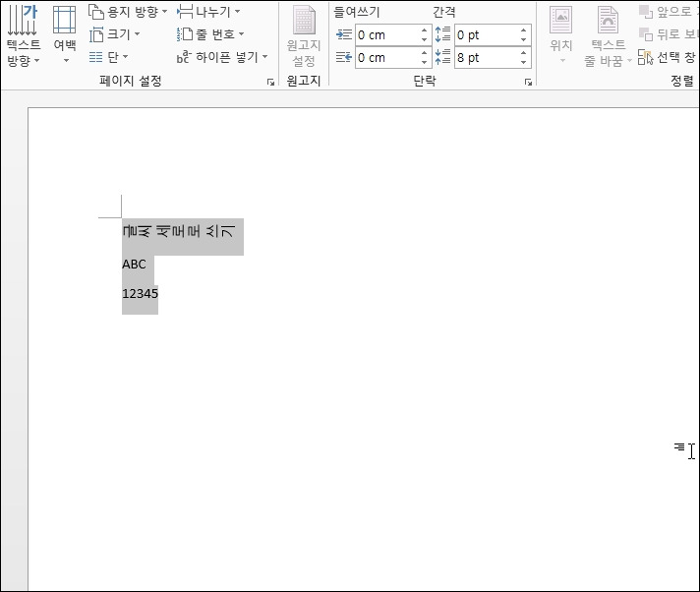Open the 단 columns dropdown
Image resolution: width=700 pixels, height=592 pixels.
click(x=108, y=57)
